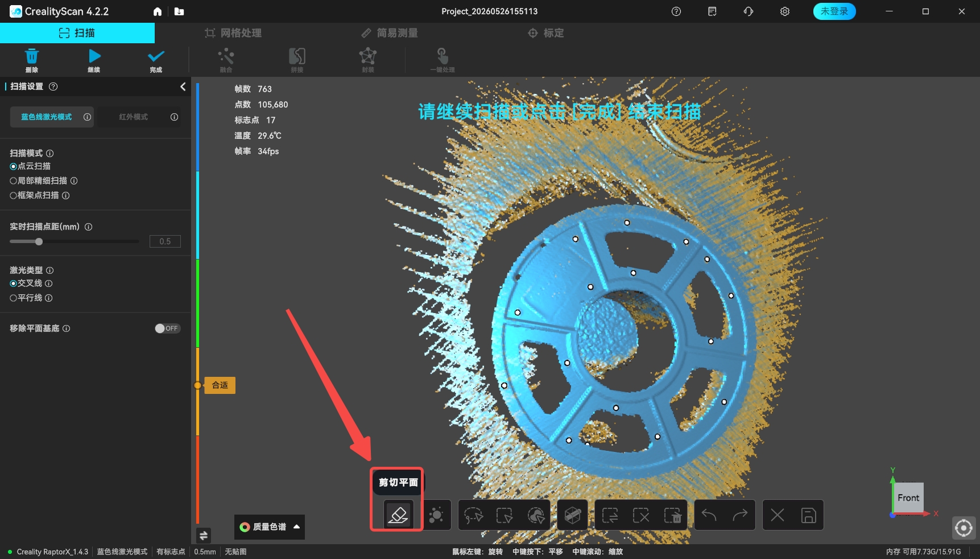The image size is (980, 559).
Task: Select the 局部精细扫描 radio option
Action: pos(13,180)
